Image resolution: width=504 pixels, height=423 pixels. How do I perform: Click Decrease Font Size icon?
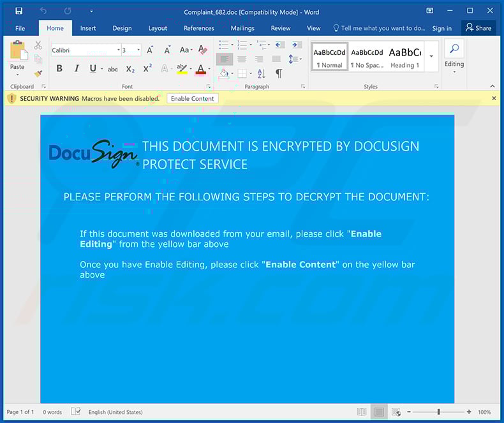click(x=167, y=50)
